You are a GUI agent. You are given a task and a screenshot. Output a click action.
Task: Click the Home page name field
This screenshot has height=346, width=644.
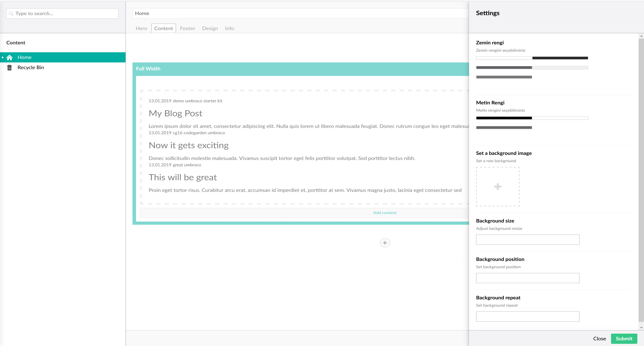tap(301, 13)
